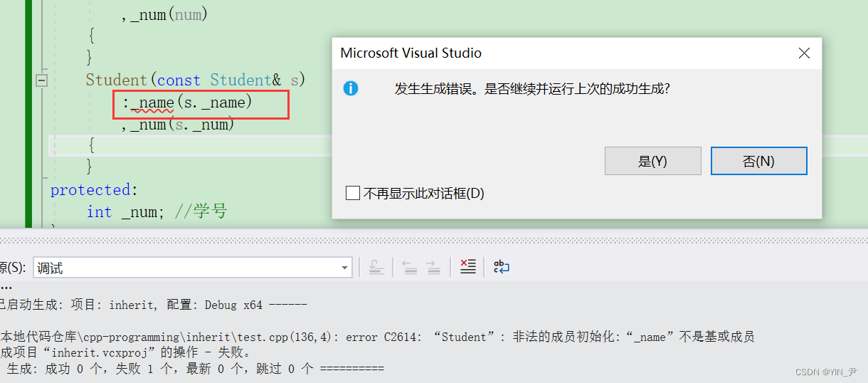Click the 是(Y) button in the dialog
Image resolution: width=868 pixels, height=383 pixels.
click(x=652, y=161)
